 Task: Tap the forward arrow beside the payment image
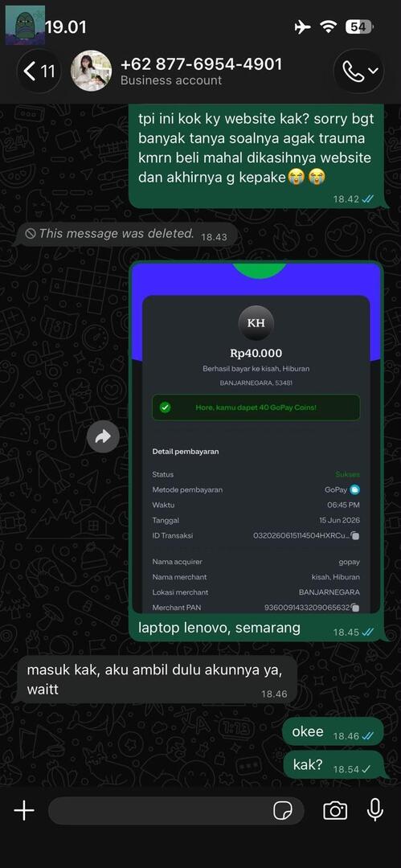103,436
